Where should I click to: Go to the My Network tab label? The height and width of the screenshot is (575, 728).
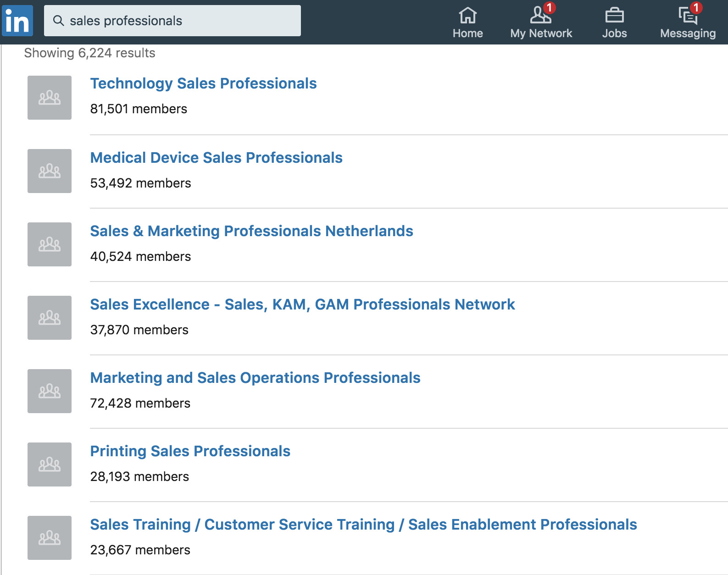(541, 33)
